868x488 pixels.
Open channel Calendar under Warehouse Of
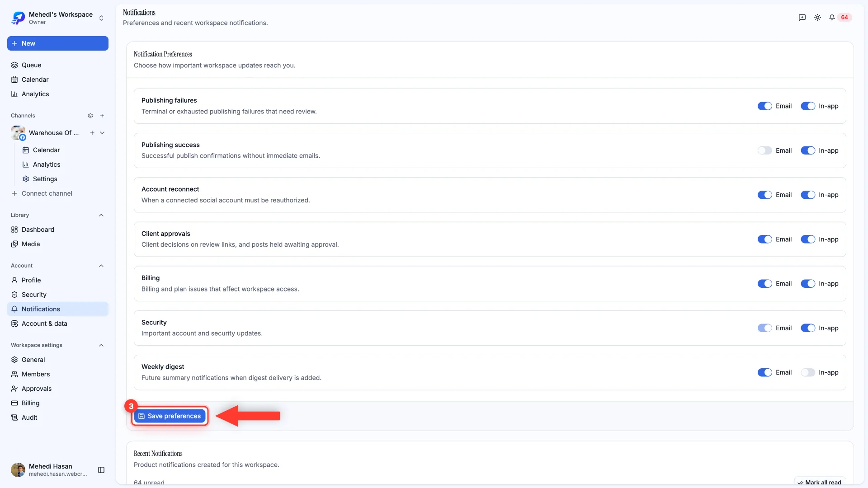[63, 150]
